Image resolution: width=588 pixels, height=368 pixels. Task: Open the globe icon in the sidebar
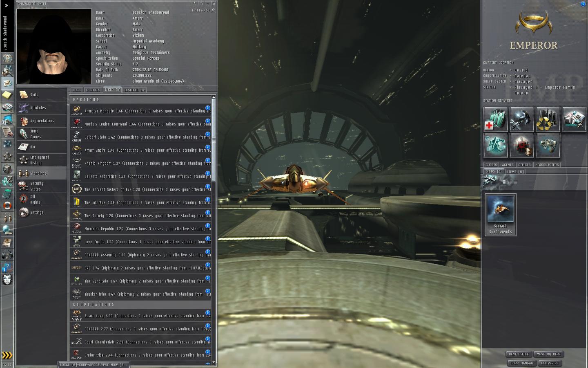tap(7, 230)
